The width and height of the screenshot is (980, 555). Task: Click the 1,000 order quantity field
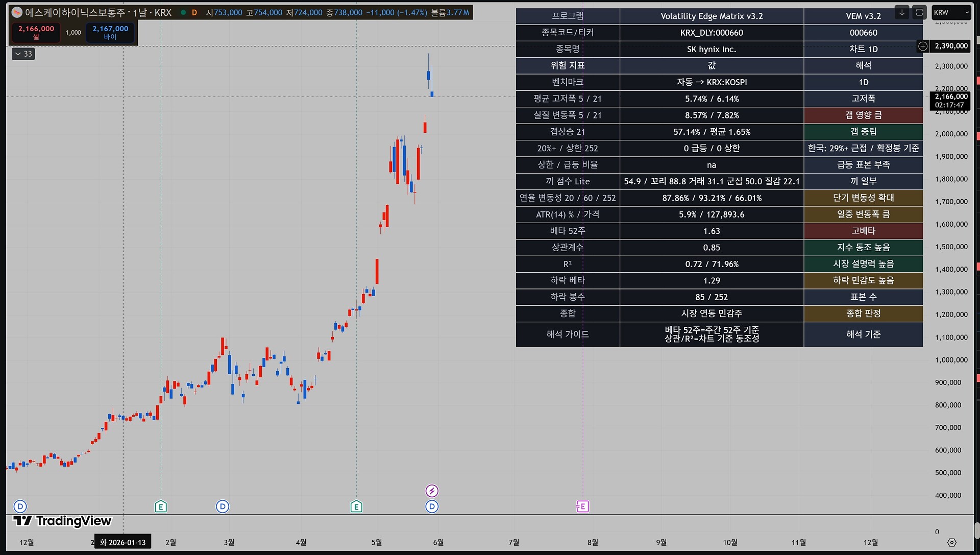point(73,33)
